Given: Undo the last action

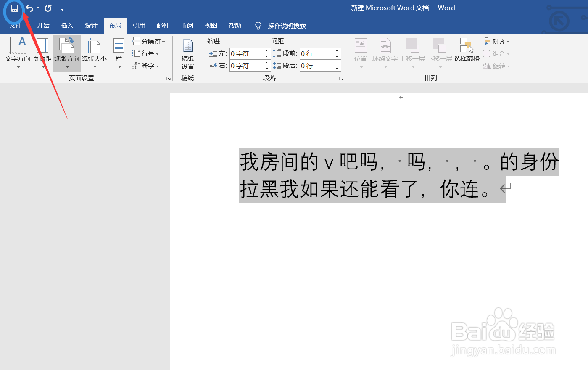Looking at the screenshot, I should point(29,8).
